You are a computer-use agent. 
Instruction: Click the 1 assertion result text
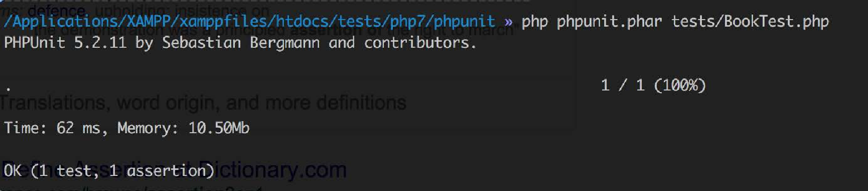pyautogui.click(x=159, y=171)
